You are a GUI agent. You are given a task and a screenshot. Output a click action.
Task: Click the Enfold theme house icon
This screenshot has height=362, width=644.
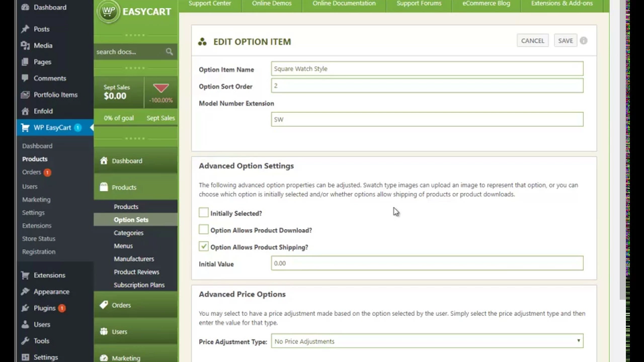[25, 111]
